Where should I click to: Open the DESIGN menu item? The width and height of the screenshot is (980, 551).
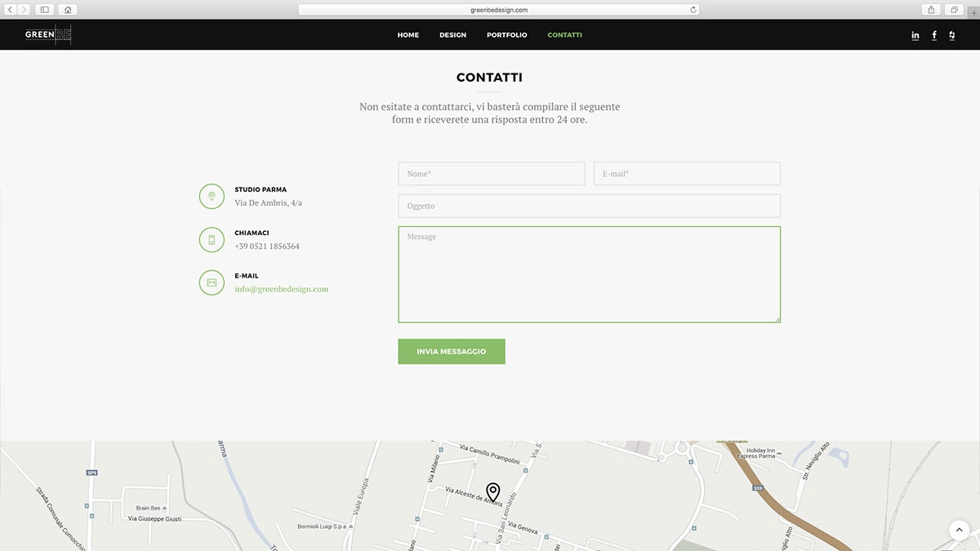(x=452, y=35)
